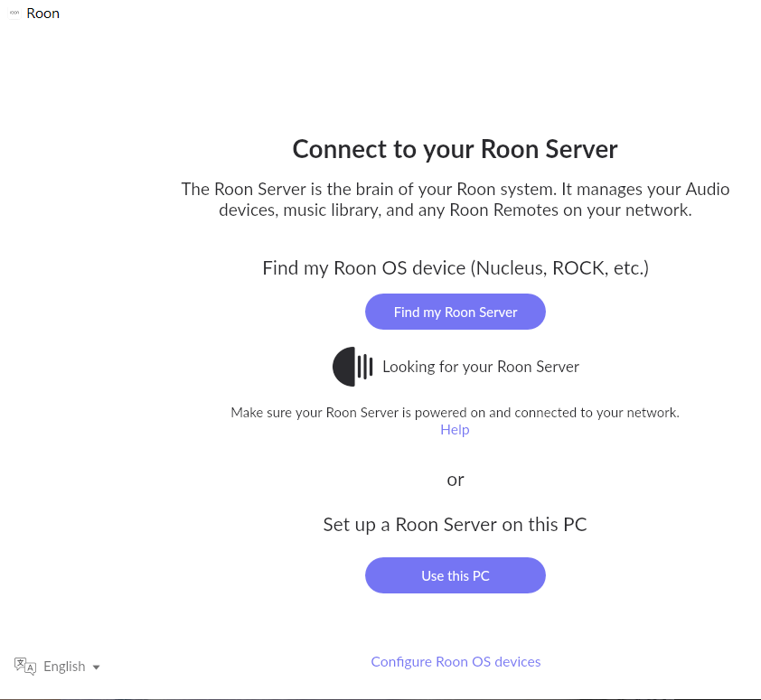Viewport: 761px width, 700px height.
Task: Click the 'or' separator text
Action: 456,480
